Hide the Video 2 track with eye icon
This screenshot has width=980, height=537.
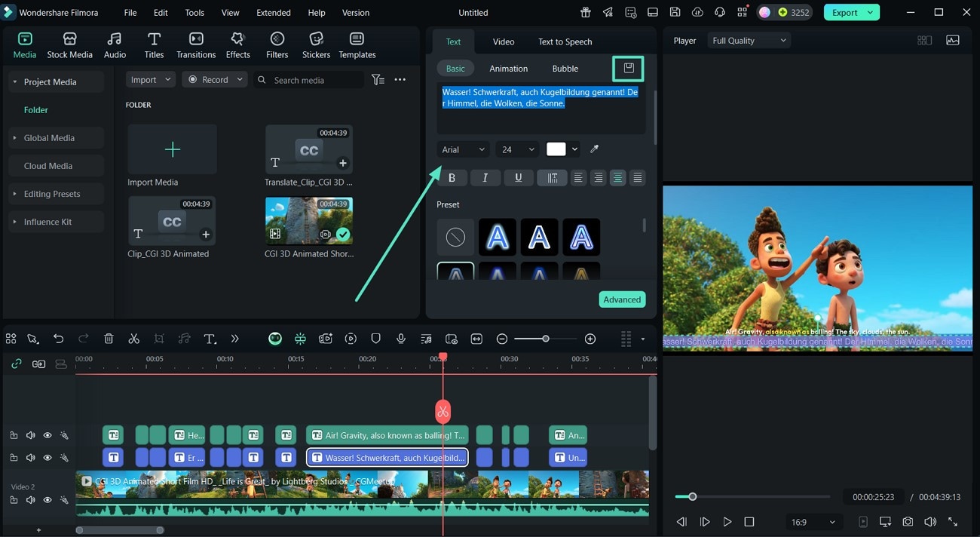coord(47,500)
